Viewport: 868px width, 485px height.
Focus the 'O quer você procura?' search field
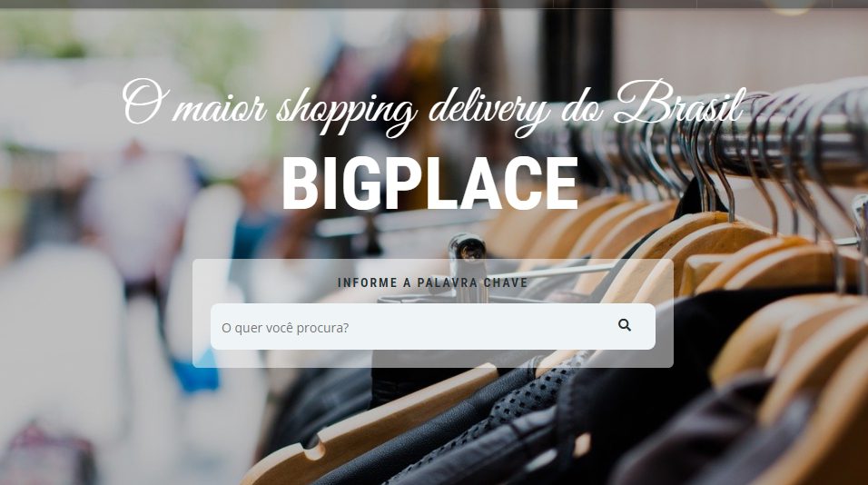tap(409, 327)
